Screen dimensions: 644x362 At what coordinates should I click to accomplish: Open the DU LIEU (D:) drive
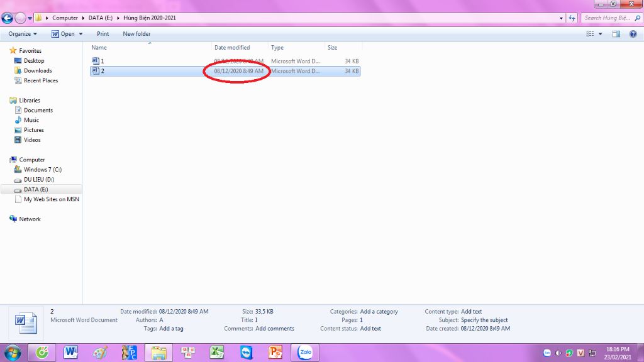tap(39, 179)
